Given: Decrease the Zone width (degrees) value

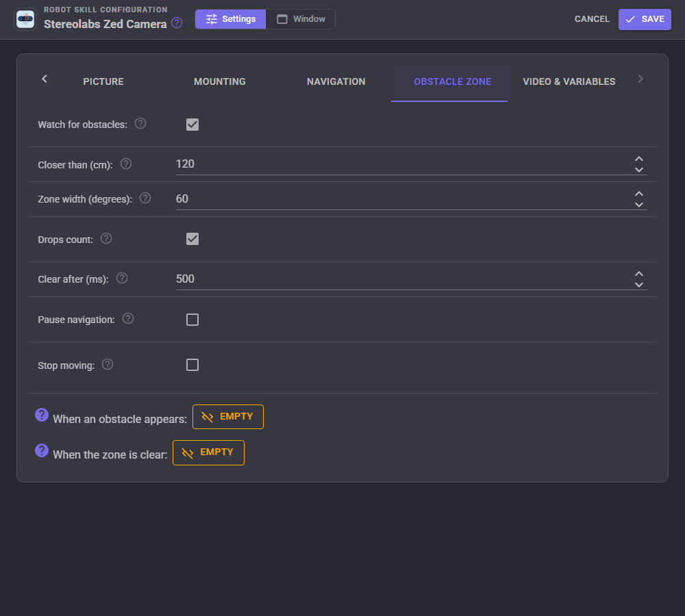Looking at the screenshot, I should click(x=639, y=205).
